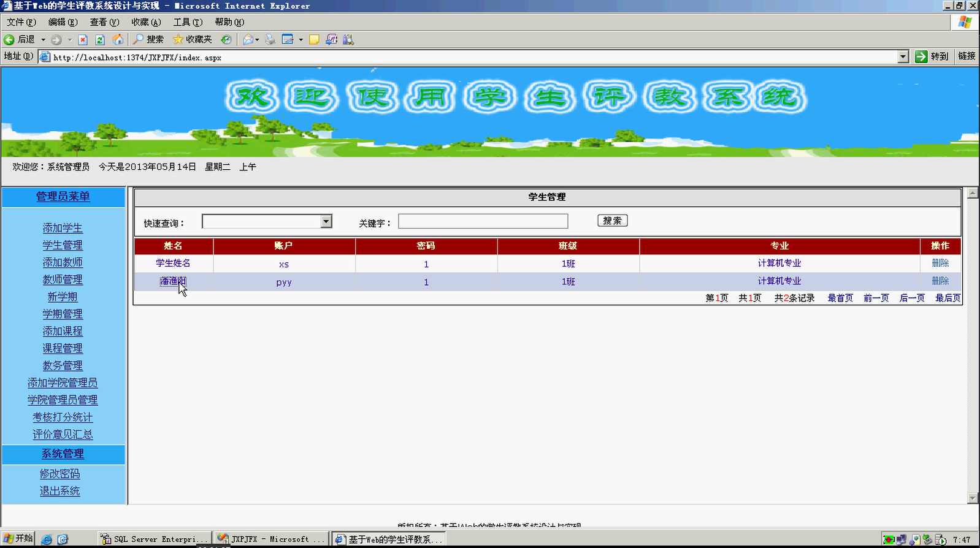This screenshot has width=980, height=548.
Task: Open the address bar dropdown arrow
Action: click(x=903, y=57)
